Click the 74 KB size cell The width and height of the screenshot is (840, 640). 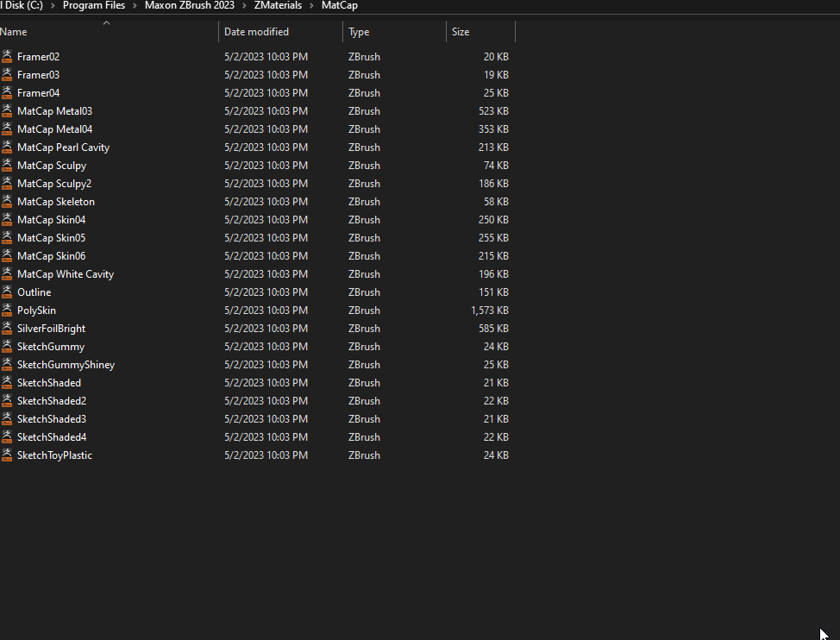click(x=496, y=165)
